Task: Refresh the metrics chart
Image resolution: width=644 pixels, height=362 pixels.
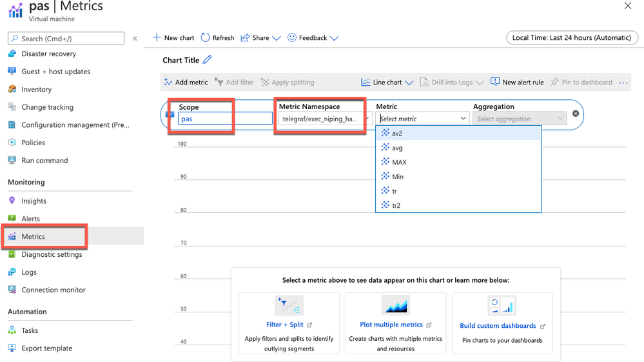Action: pos(217,37)
